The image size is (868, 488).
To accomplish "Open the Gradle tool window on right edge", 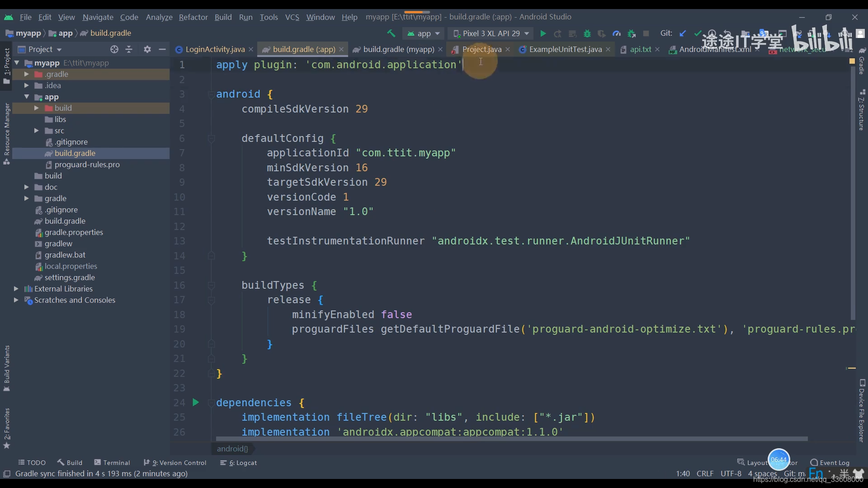I will point(862,61).
